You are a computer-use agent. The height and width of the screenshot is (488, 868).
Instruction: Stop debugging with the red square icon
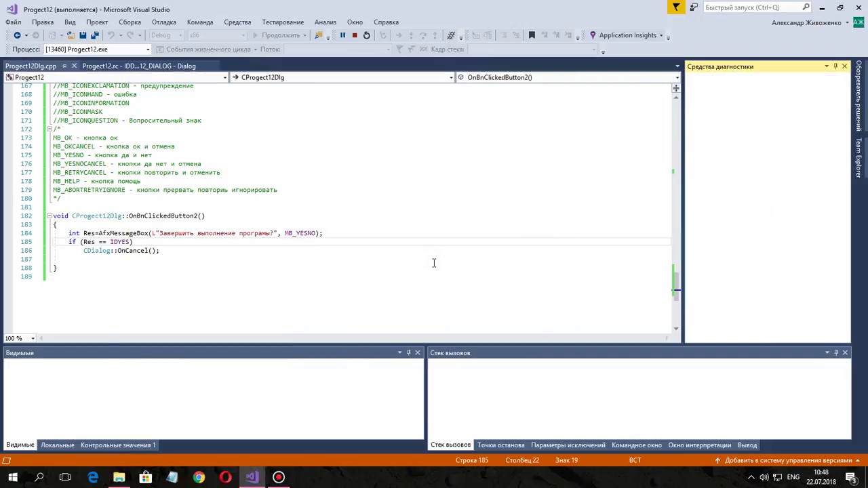pyautogui.click(x=354, y=35)
